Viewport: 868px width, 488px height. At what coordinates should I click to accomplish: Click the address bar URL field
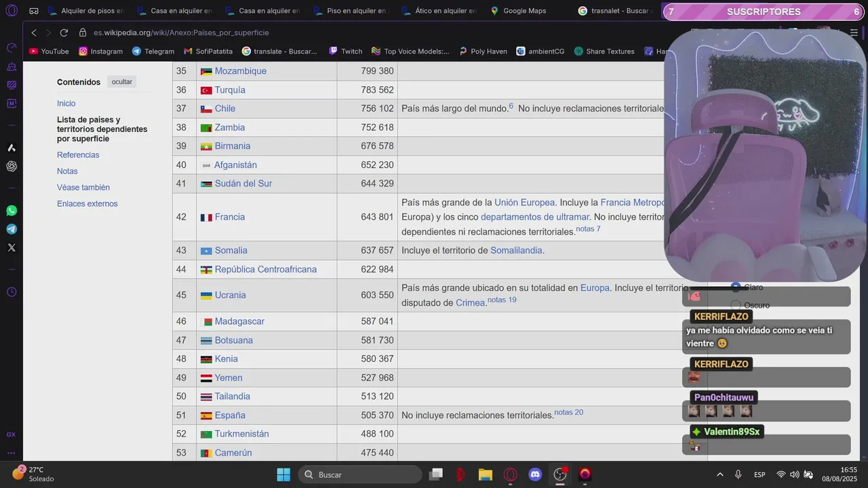pos(181,33)
